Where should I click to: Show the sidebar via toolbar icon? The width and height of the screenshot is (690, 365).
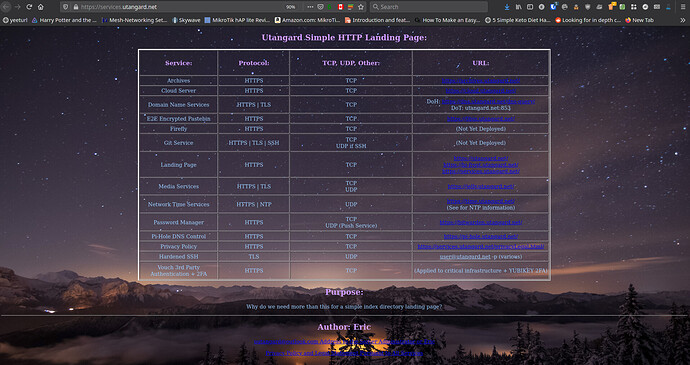(x=530, y=7)
